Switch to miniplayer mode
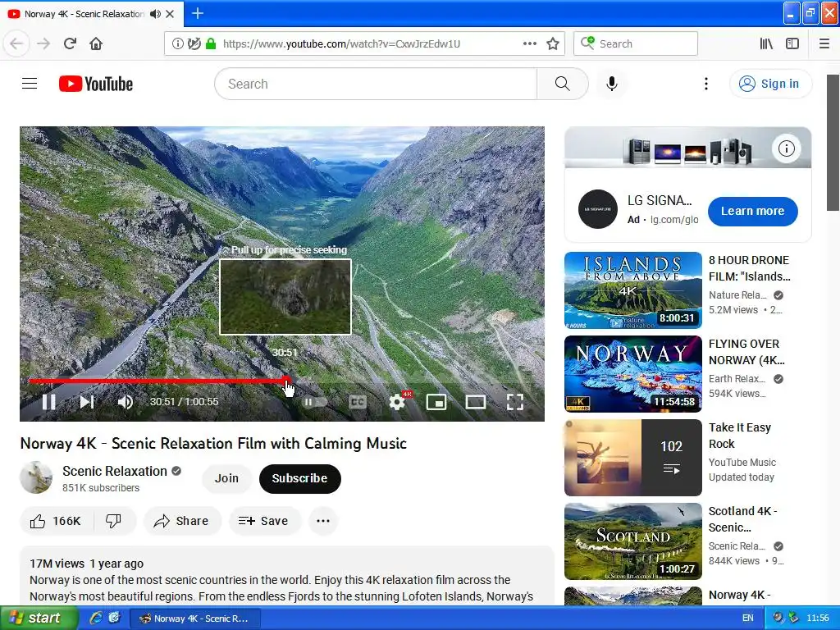Screen dimensions: 840x630 coord(436,402)
